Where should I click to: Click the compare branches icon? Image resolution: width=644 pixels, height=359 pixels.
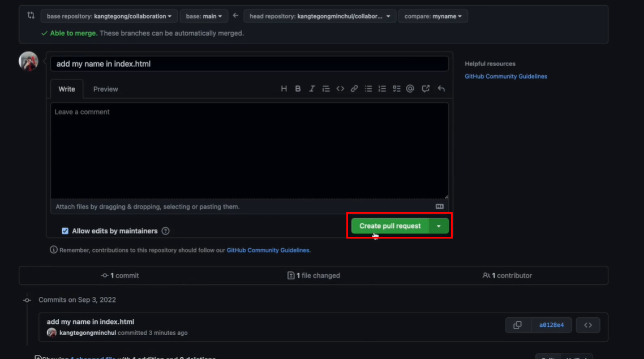pos(31,16)
